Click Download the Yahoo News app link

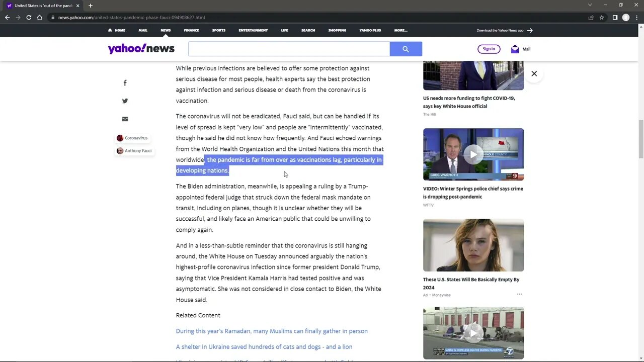pos(500,30)
